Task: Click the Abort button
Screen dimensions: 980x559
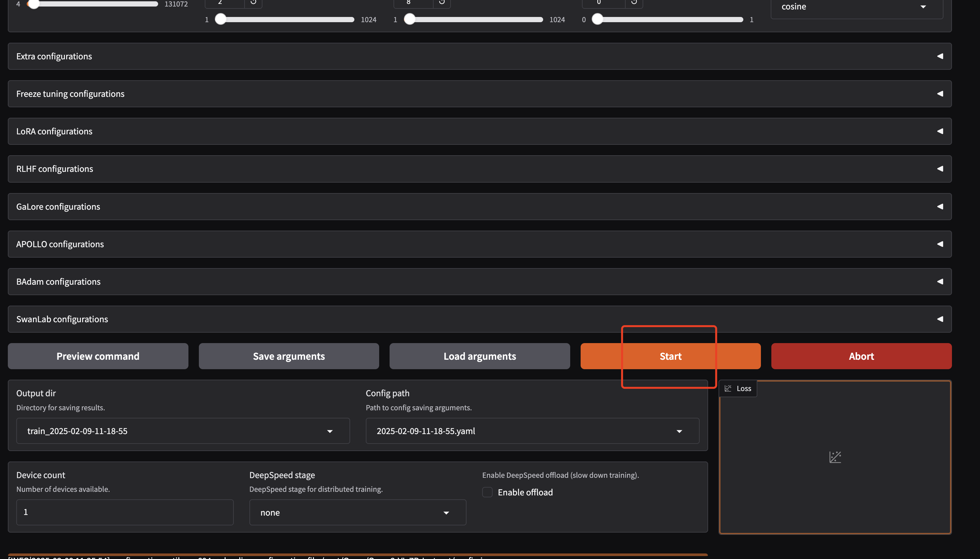Action: click(x=861, y=356)
